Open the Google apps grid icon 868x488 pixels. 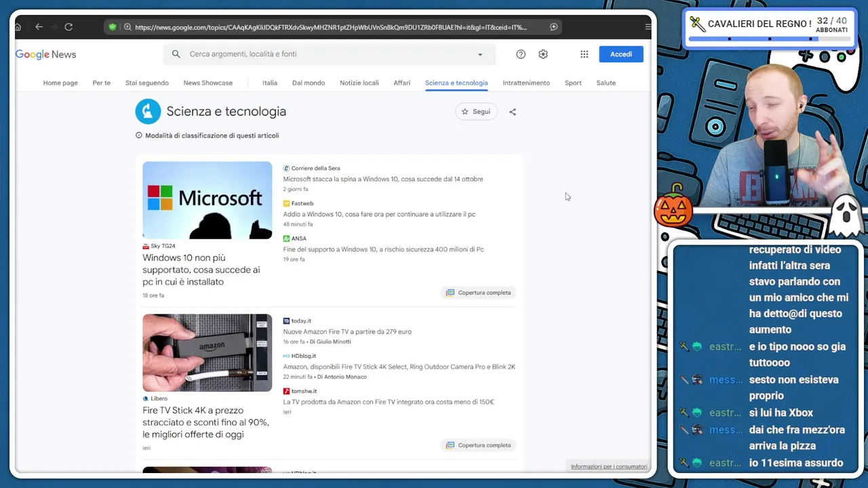coord(584,54)
